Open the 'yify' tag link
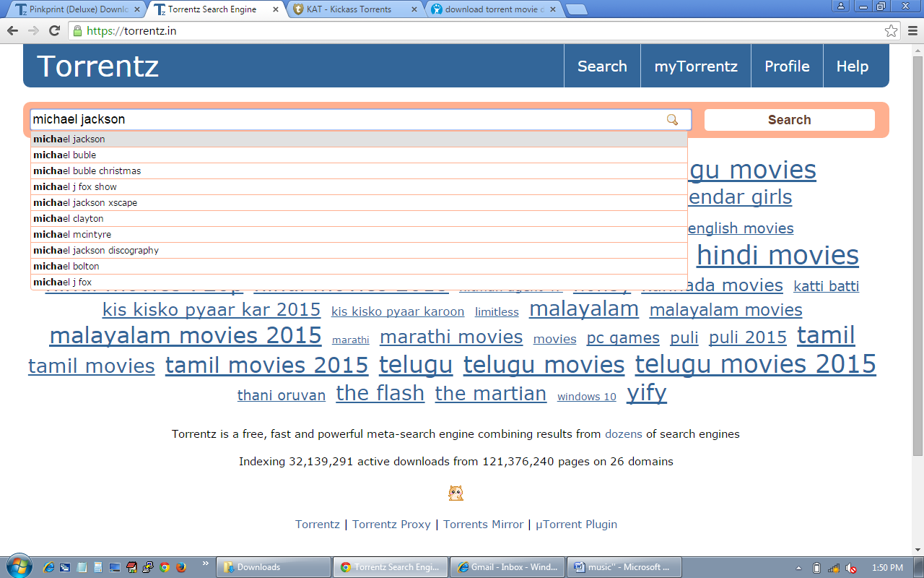The image size is (924, 578). (647, 393)
